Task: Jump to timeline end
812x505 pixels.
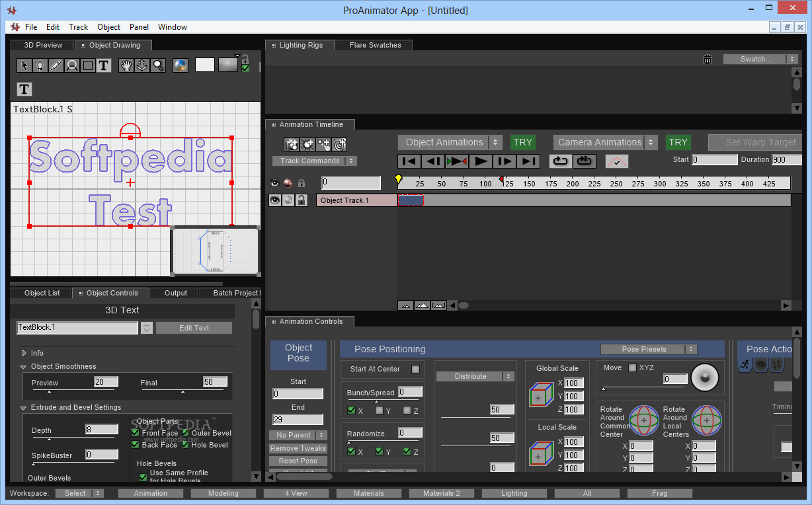Action: pyautogui.click(x=528, y=161)
